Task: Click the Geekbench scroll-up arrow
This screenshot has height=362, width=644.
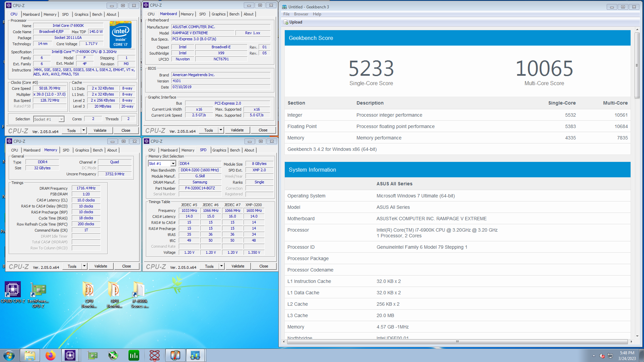Action: click(x=637, y=30)
